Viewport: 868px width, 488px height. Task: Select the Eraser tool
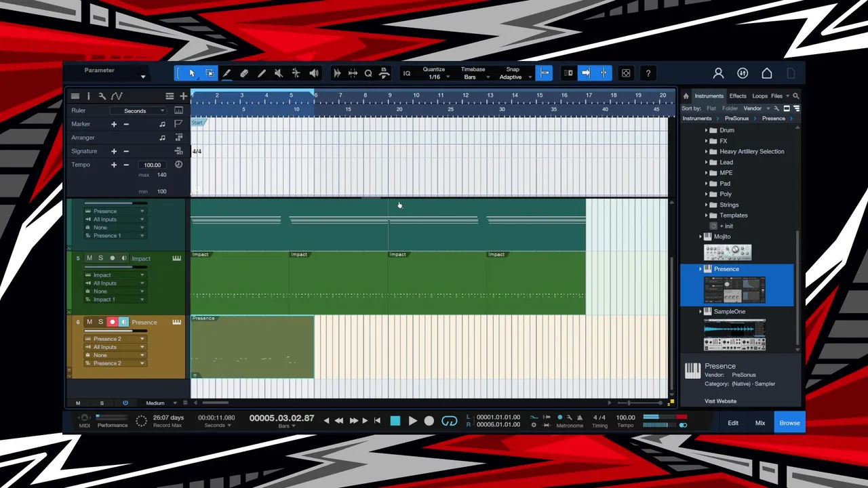coord(244,73)
